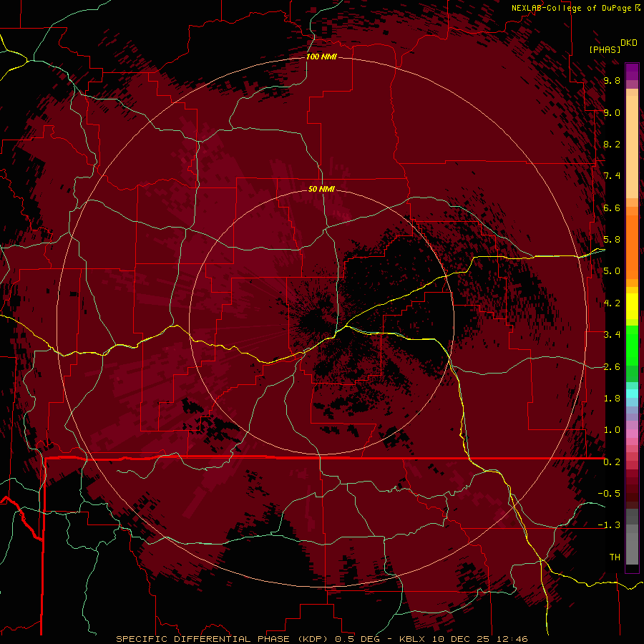
Task: Click the 5.0 value on the color scale
Action: [x=612, y=271]
